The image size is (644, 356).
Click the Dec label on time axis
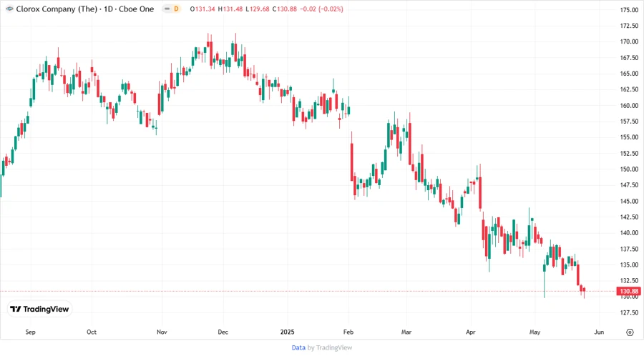pos(223,332)
